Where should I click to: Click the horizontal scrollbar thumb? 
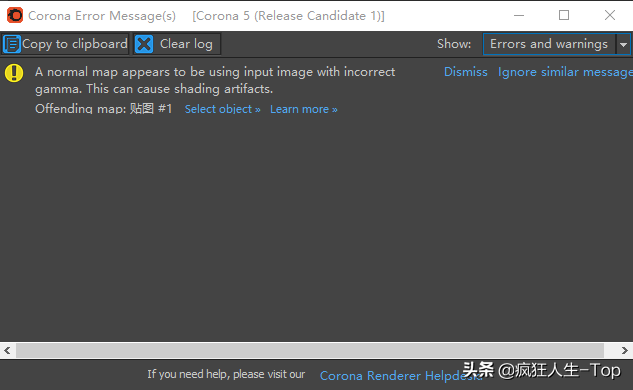point(310,350)
